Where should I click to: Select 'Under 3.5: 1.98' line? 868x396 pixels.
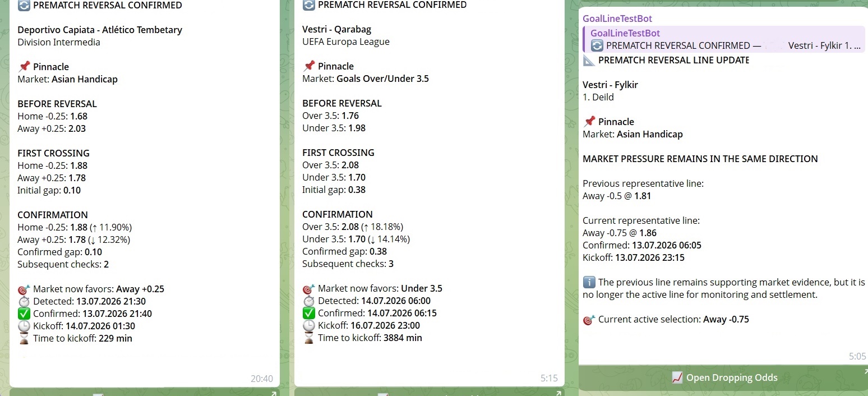[x=334, y=128]
